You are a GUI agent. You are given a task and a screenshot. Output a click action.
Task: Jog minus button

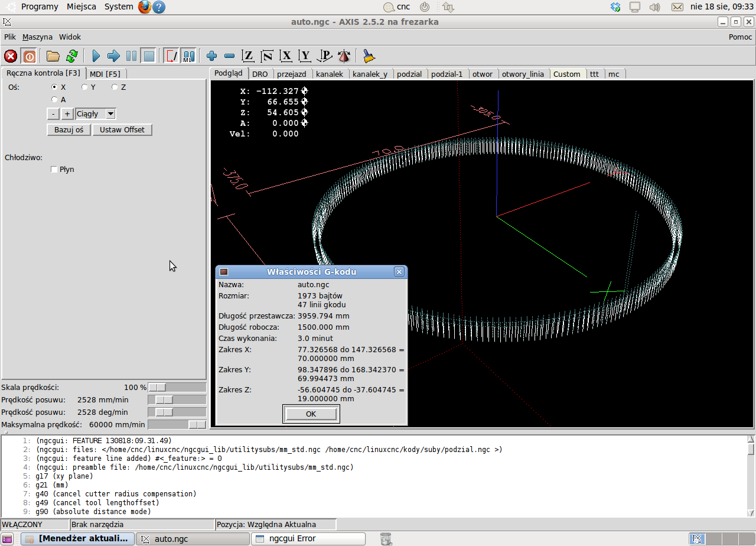pos(53,114)
